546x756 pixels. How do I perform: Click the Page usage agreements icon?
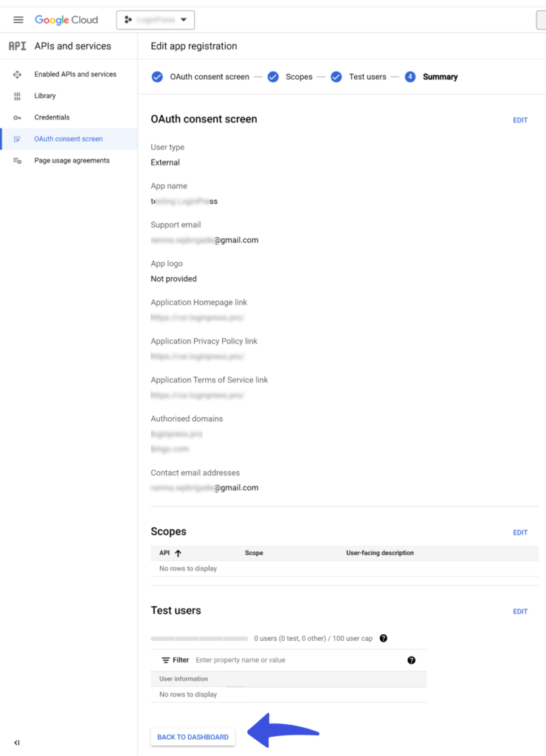tap(18, 160)
